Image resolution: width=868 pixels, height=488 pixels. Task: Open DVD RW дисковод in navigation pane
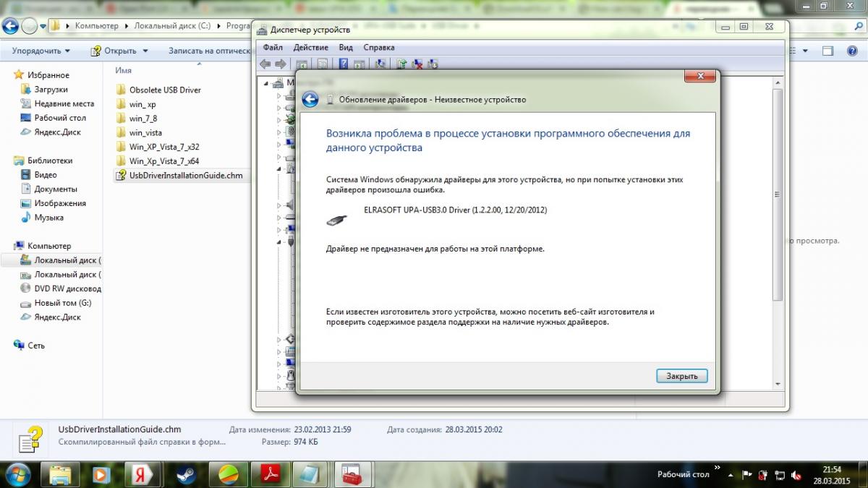click(61, 288)
